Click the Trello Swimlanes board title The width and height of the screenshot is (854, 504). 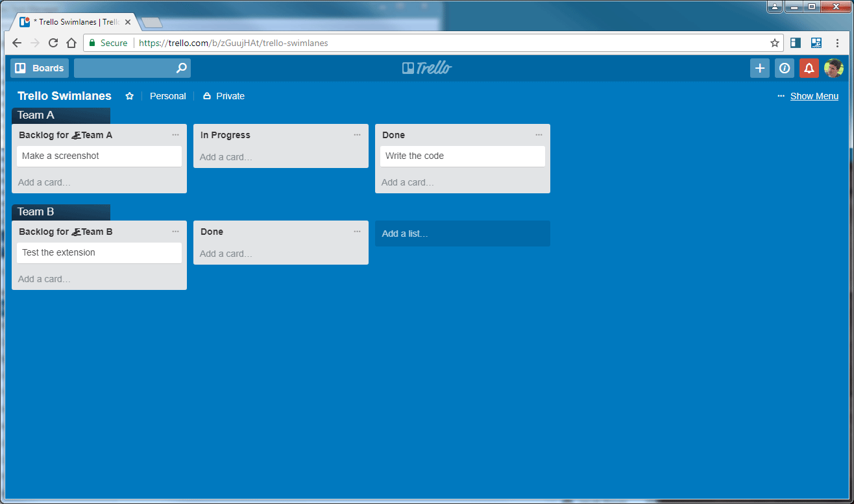[64, 96]
